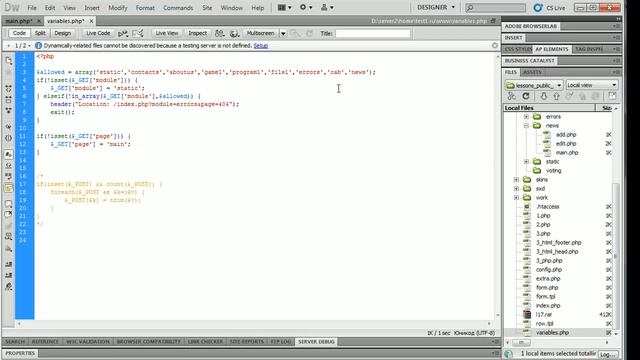Expand the errors folder
The height and width of the screenshot is (360, 640).
(526, 117)
